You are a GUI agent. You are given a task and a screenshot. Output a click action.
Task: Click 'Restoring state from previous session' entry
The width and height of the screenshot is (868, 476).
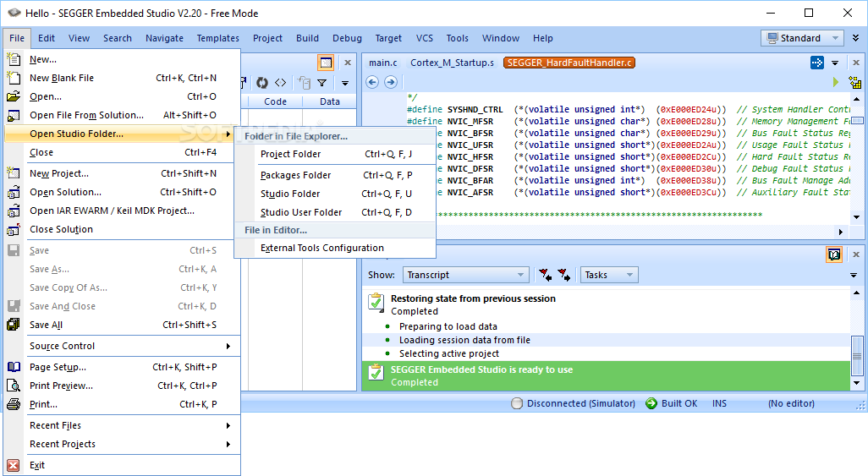pyautogui.click(x=473, y=298)
